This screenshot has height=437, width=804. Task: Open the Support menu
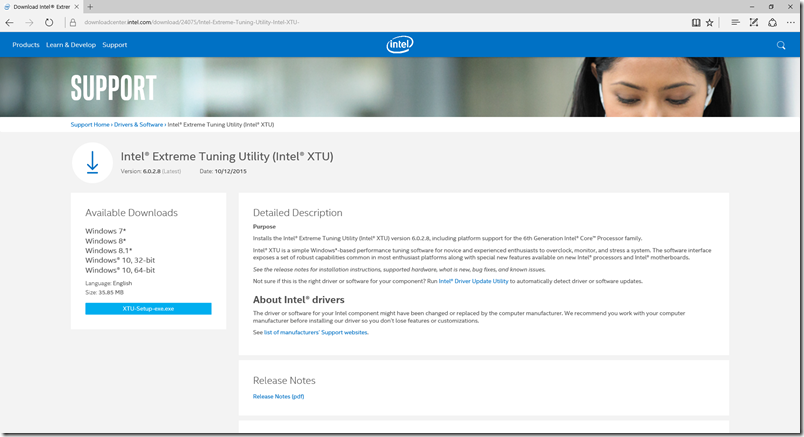click(x=114, y=45)
